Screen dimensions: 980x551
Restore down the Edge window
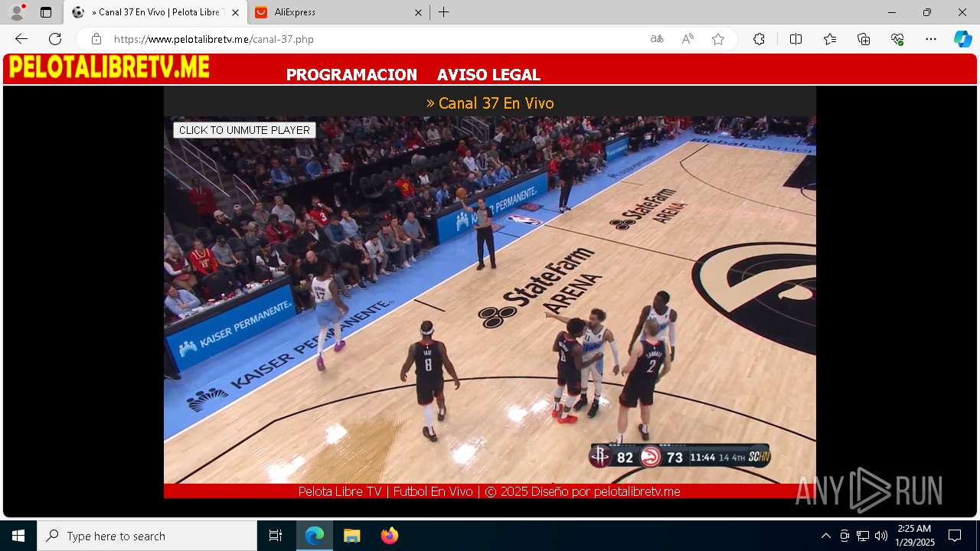[927, 12]
